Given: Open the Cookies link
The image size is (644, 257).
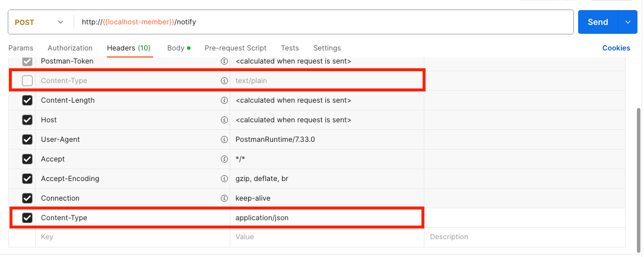Looking at the screenshot, I should pyautogui.click(x=616, y=48).
